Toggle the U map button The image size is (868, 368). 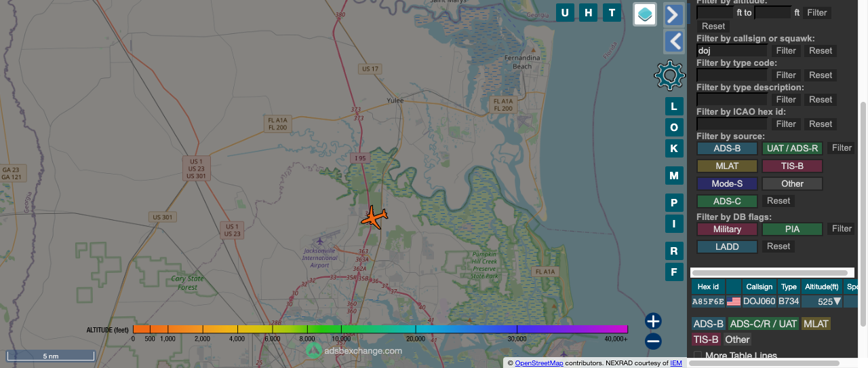[x=566, y=12]
